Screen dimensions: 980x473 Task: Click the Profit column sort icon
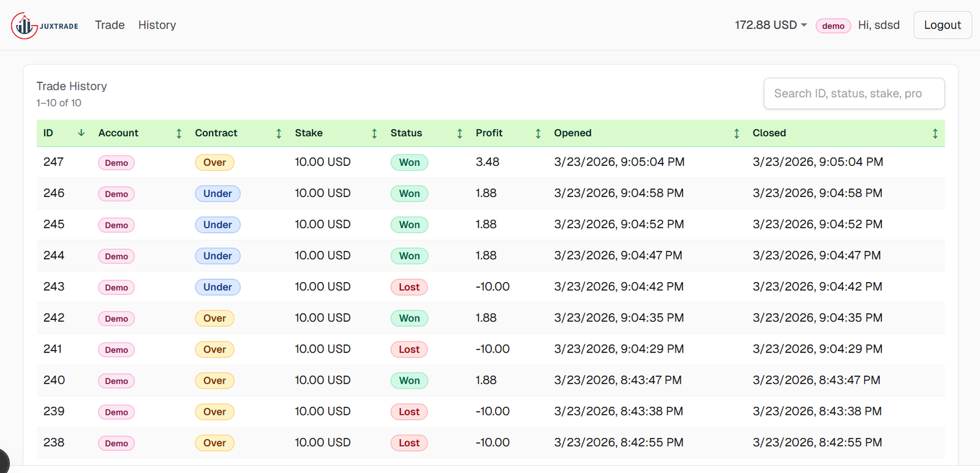coord(538,133)
